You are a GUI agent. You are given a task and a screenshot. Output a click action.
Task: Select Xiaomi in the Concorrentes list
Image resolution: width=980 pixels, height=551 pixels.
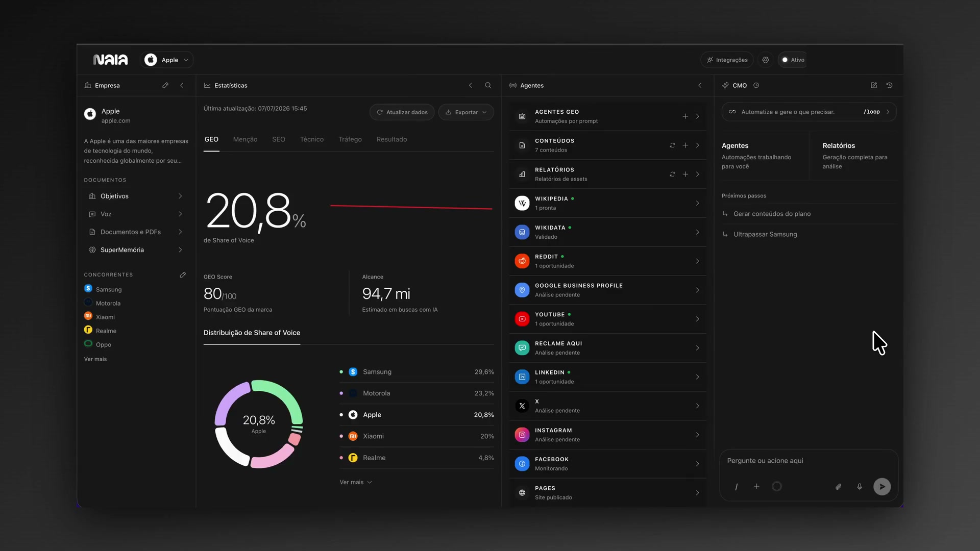point(100,317)
